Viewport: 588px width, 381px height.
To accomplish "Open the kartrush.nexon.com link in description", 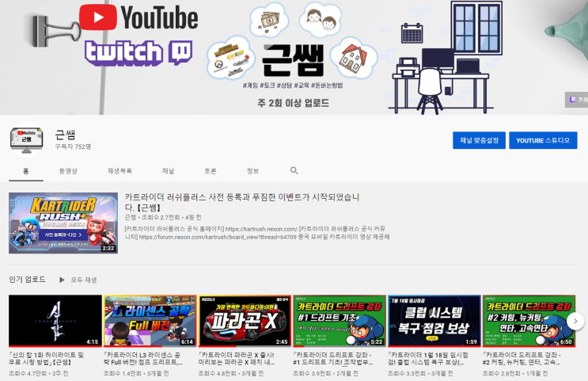I will [x=261, y=229].
